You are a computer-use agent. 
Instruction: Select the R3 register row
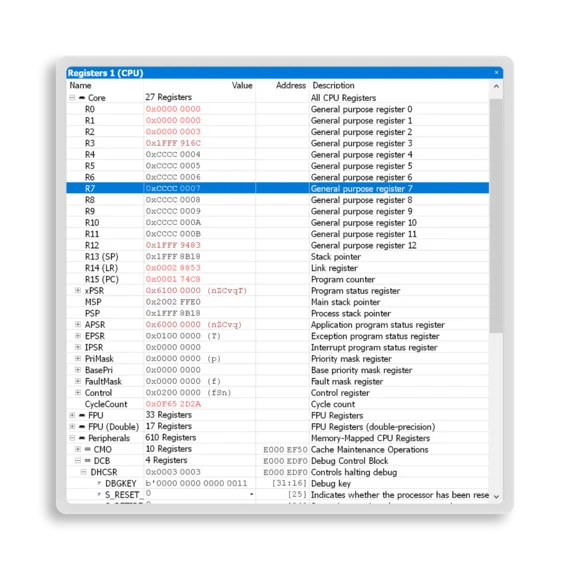tap(278, 143)
